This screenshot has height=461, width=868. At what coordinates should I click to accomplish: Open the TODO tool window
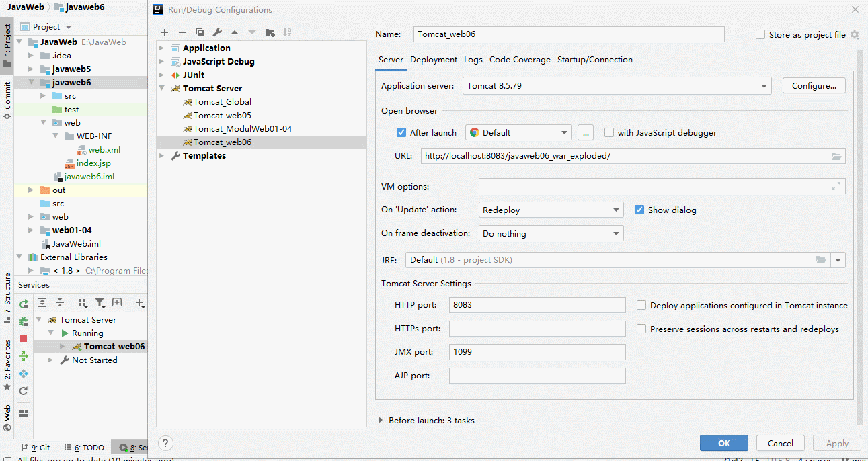pyautogui.click(x=85, y=447)
